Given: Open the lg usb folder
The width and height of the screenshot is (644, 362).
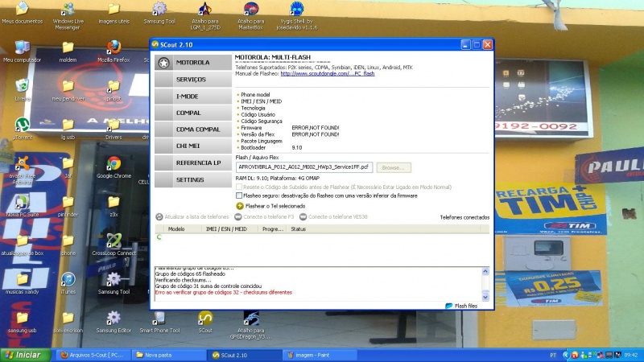Looking at the screenshot, I should click(68, 129).
